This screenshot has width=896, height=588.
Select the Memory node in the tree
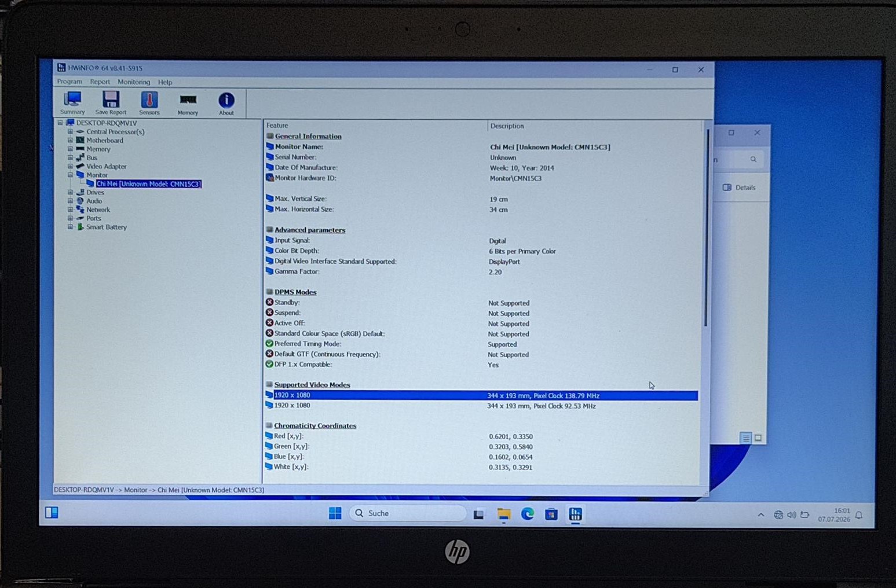pos(98,149)
